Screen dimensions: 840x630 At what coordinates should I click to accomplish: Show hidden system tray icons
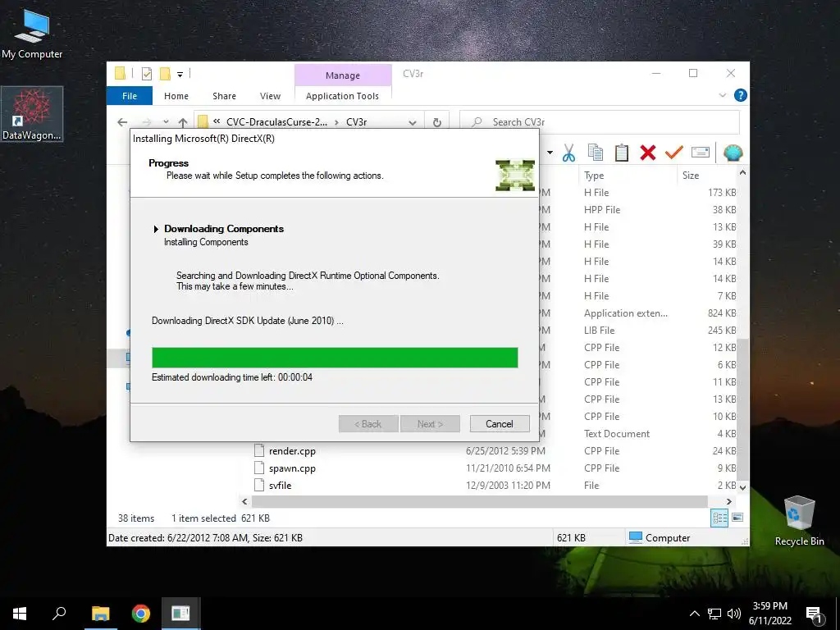pyautogui.click(x=694, y=614)
